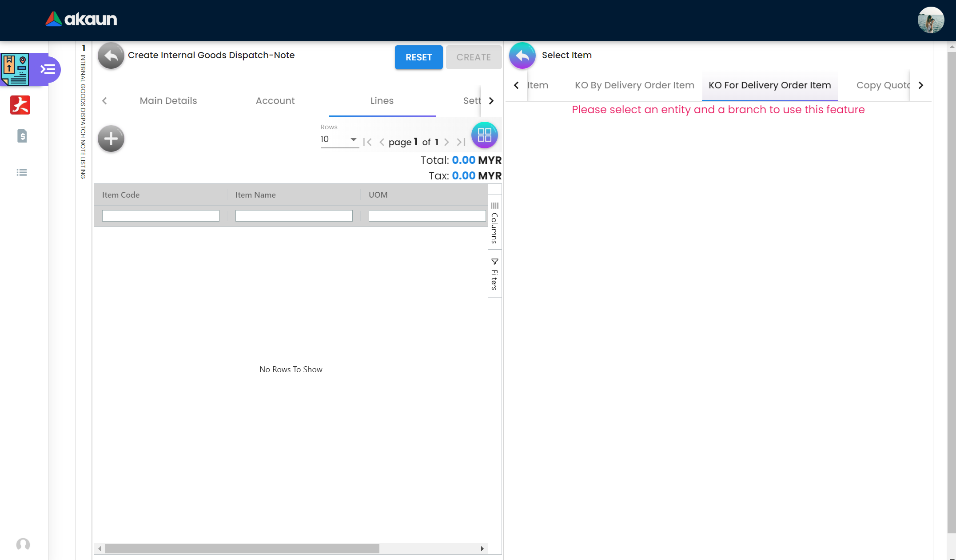Click the list icon in the left sidebar

[x=22, y=172]
